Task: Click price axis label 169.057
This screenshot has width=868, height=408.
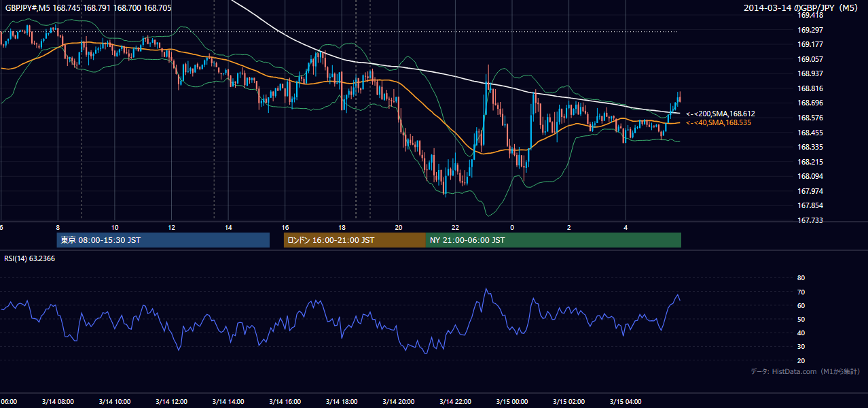Action: [810, 59]
